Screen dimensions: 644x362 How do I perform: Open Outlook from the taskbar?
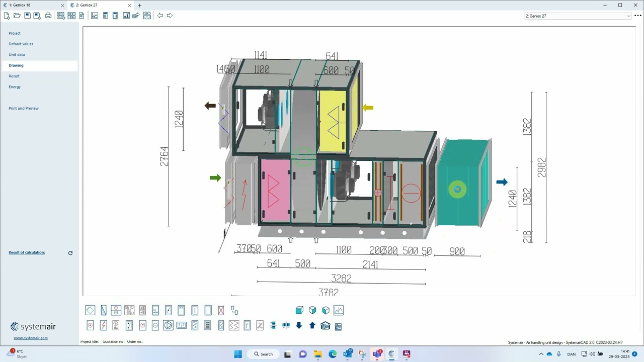click(348, 354)
